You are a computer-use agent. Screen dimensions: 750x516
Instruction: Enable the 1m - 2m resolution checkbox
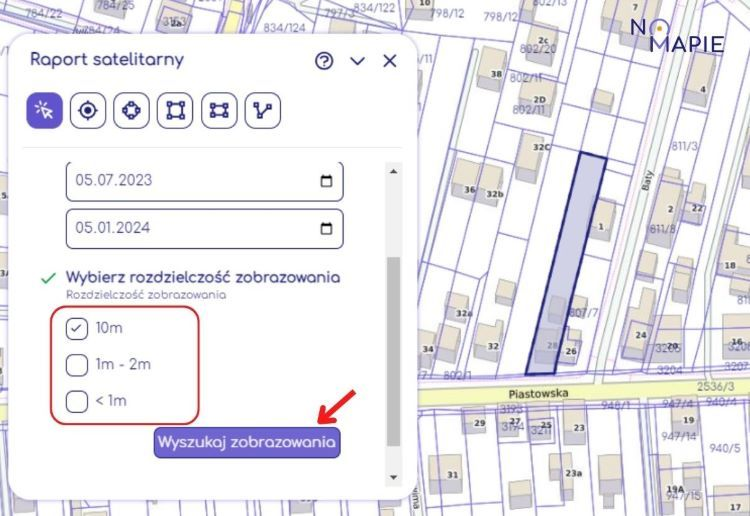point(76,364)
